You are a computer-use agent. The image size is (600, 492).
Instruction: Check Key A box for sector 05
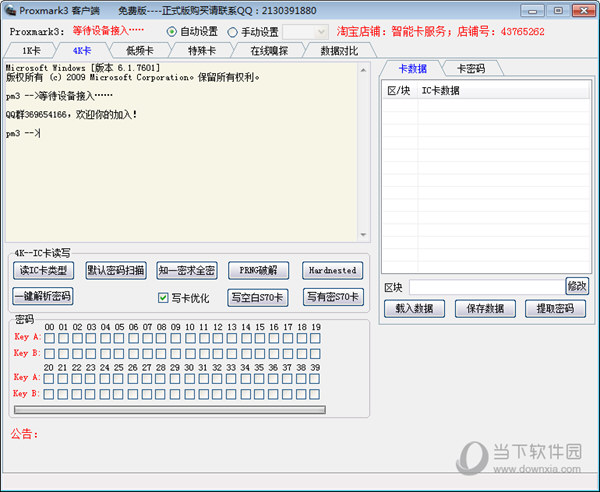coord(119,338)
